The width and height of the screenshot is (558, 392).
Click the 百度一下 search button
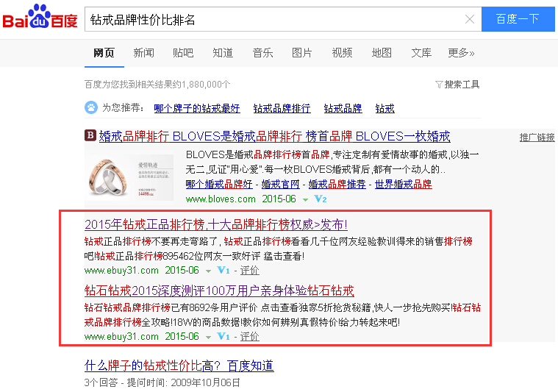[x=518, y=19]
